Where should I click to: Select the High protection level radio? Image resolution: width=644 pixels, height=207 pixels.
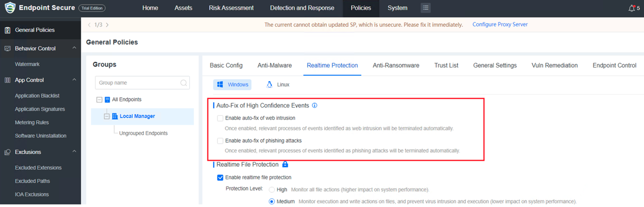[272, 190]
